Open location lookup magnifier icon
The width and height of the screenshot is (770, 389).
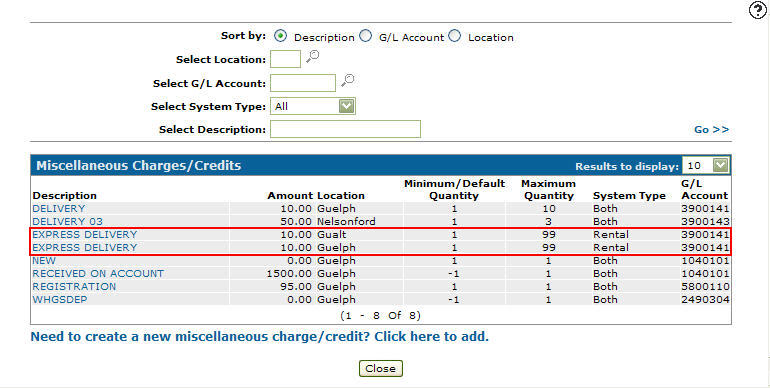click(312, 57)
